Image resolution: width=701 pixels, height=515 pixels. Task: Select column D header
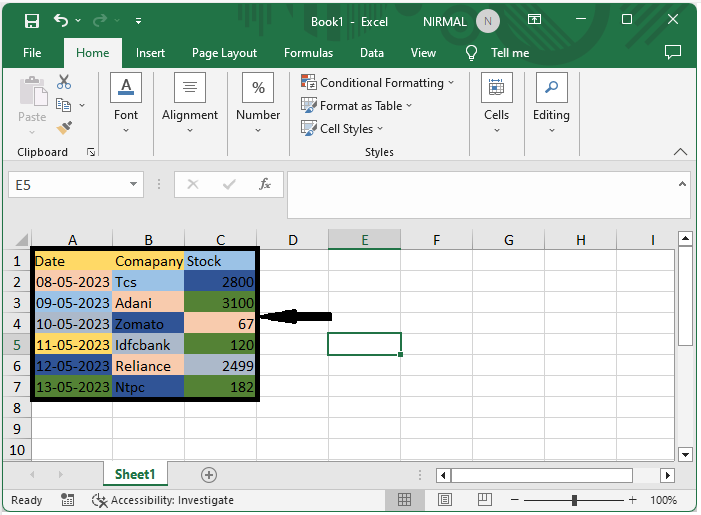click(293, 240)
